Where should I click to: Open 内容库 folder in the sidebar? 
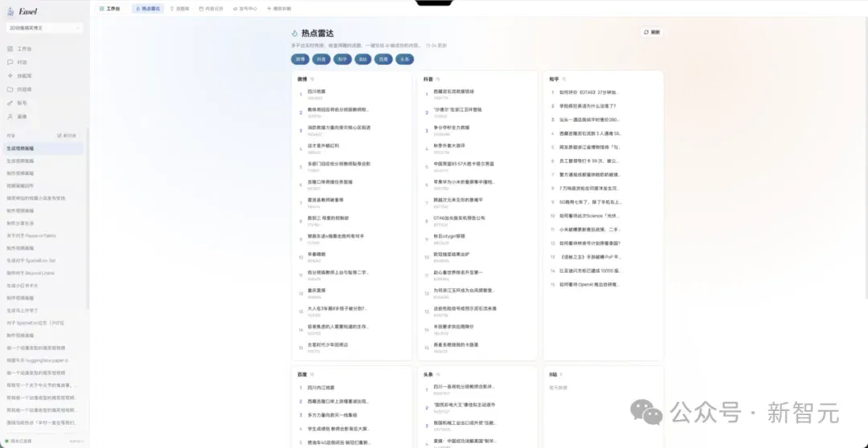point(20,89)
